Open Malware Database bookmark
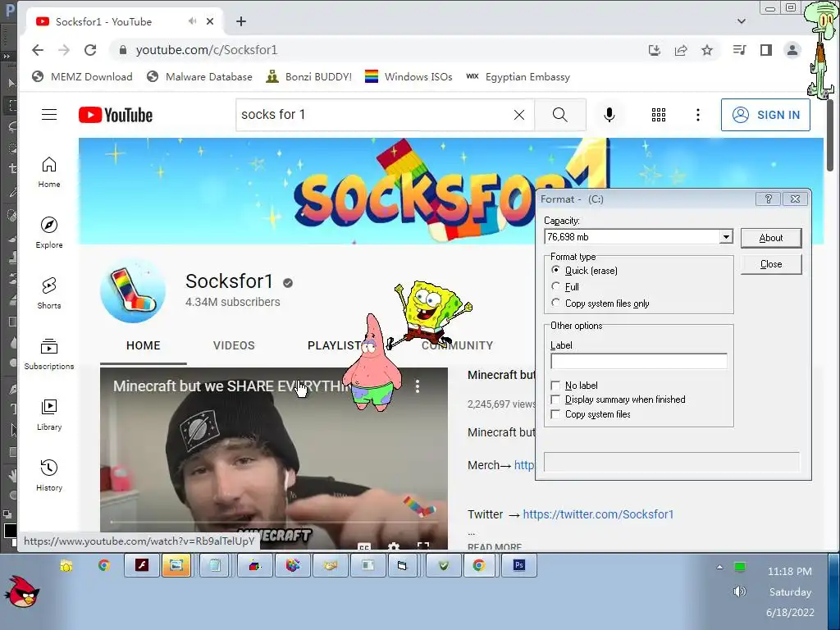The image size is (840, 630). coord(199,76)
